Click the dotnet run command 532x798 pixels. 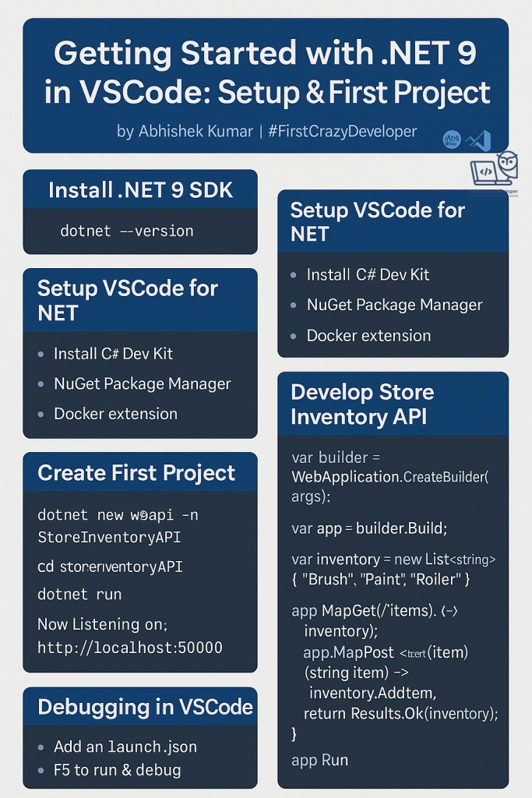79,594
